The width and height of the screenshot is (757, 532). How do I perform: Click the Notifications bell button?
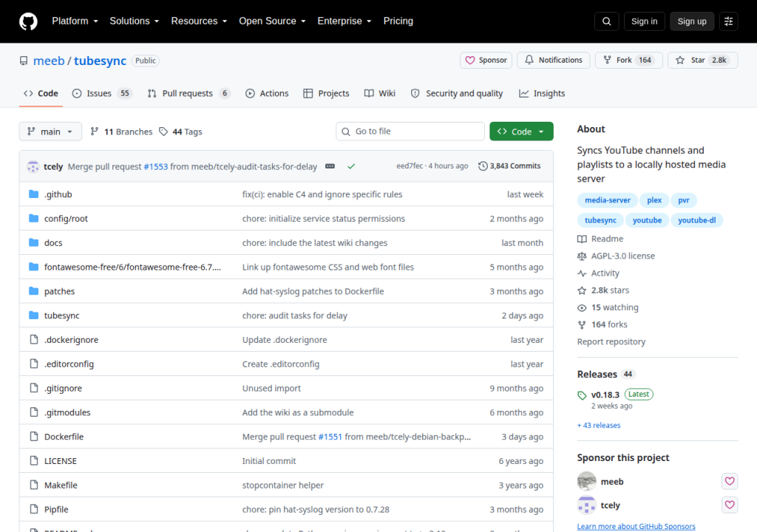[553, 61]
